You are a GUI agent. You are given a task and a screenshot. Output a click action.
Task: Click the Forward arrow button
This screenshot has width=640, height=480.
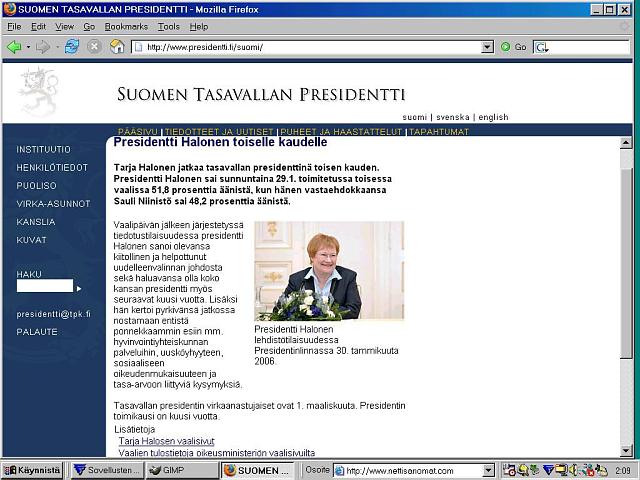[41, 46]
